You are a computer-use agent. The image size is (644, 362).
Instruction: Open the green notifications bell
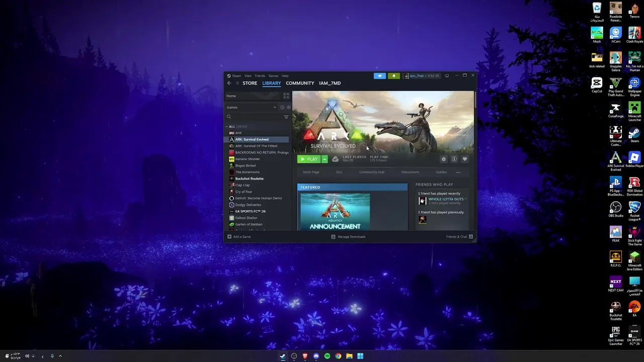(x=393, y=76)
